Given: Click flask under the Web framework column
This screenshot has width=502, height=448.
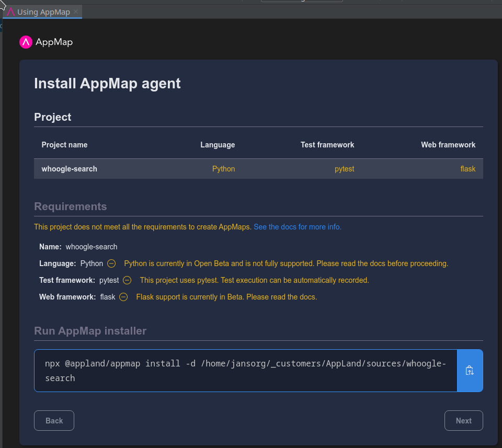Looking at the screenshot, I should [468, 168].
